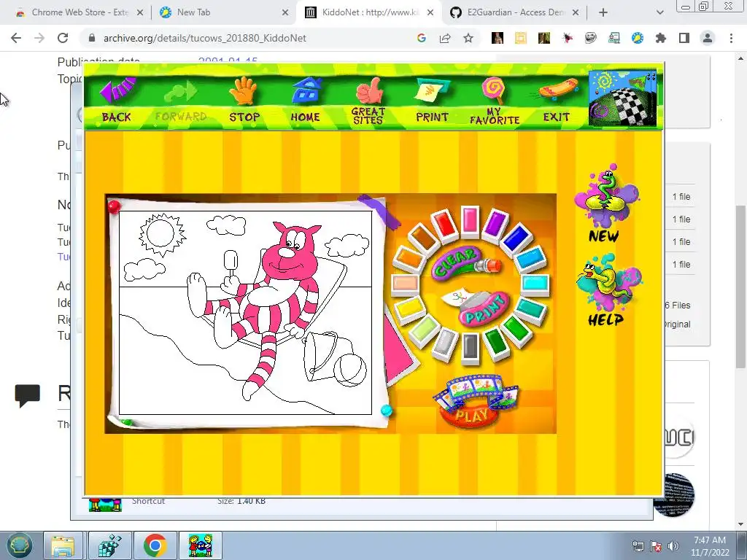This screenshot has height=560, width=747.
Task: Open Windows Start orb
Action: coord(19,545)
